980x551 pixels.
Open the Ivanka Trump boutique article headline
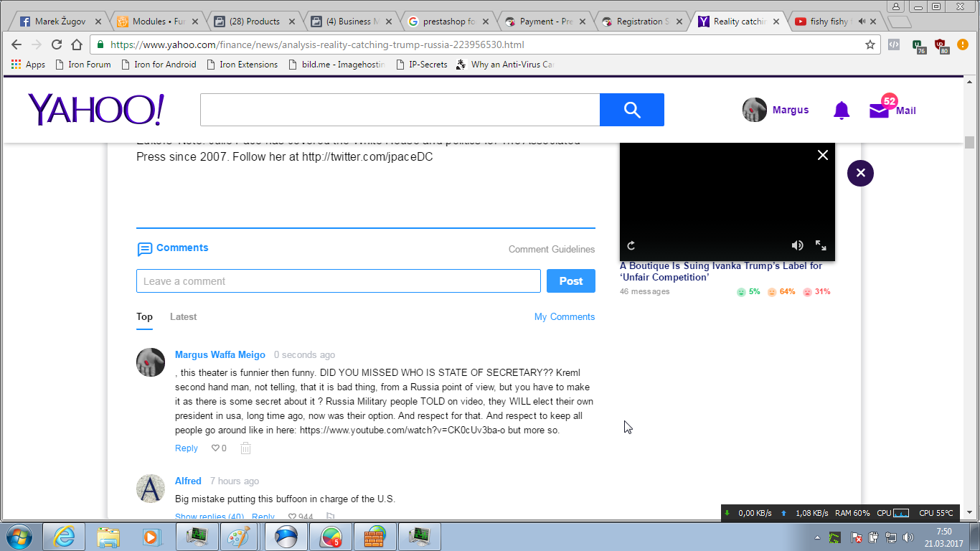tap(721, 271)
